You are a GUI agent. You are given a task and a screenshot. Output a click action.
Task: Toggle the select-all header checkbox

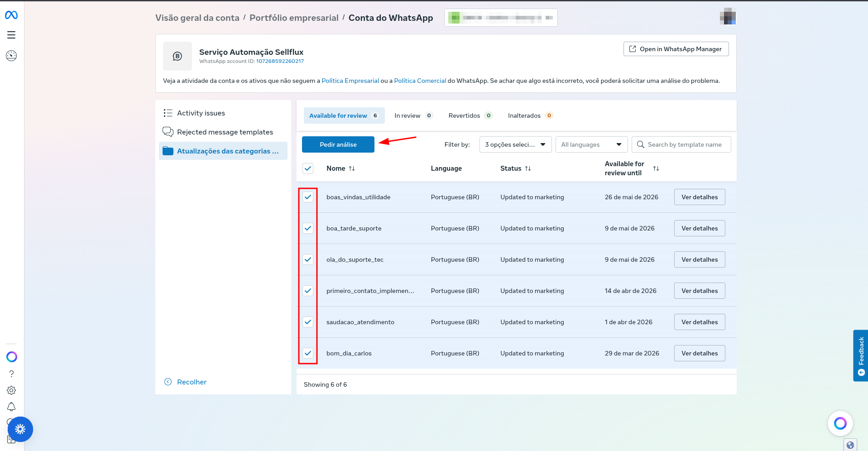pyautogui.click(x=308, y=168)
